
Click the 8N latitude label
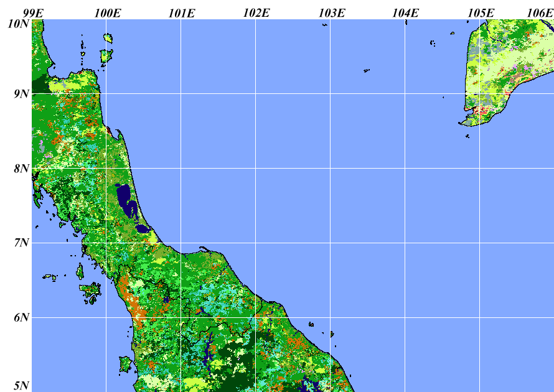pyautogui.click(x=22, y=169)
